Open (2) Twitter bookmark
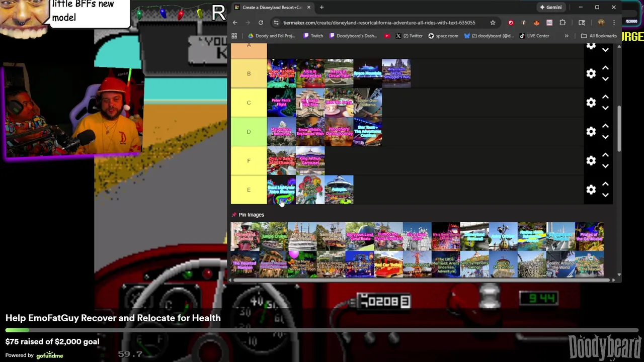This screenshot has height=362, width=644. point(409,36)
